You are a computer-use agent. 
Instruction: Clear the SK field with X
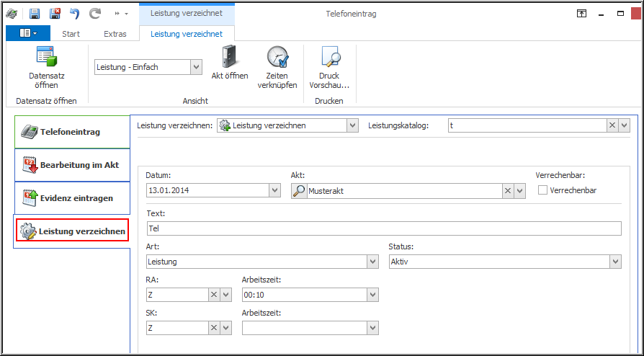213,328
